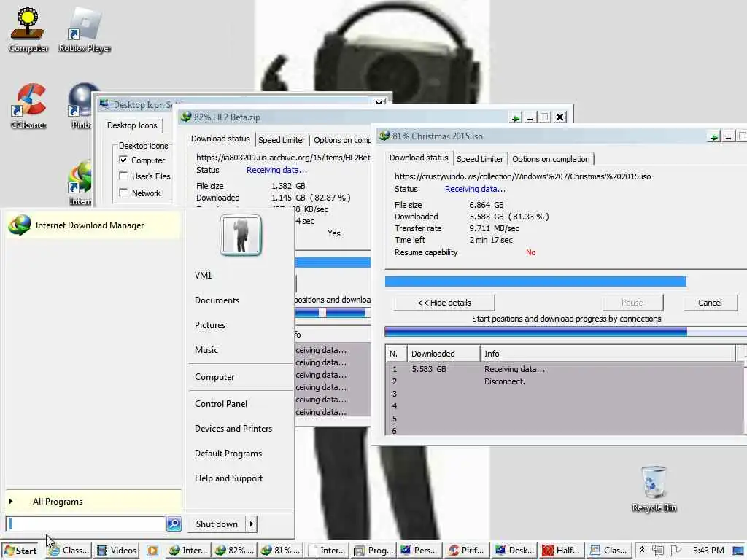
Task: Click the Christmas 2015.iso download URL text
Action: coord(522,176)
